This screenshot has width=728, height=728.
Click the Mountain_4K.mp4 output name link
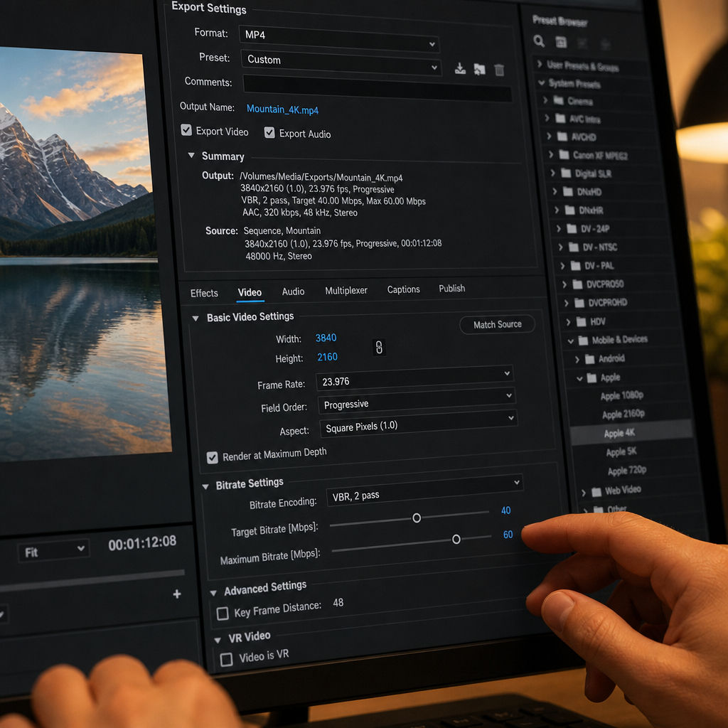(x=282, y=109)
